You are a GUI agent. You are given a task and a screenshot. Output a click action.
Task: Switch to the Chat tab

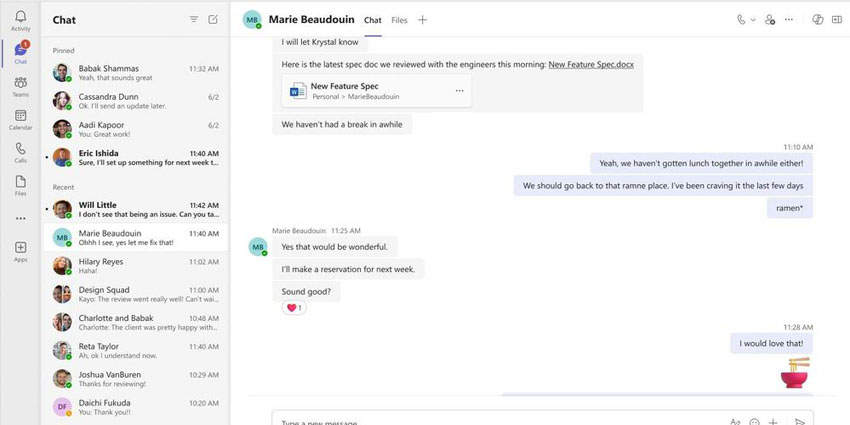pyautogui.click(x=372, y=20)
